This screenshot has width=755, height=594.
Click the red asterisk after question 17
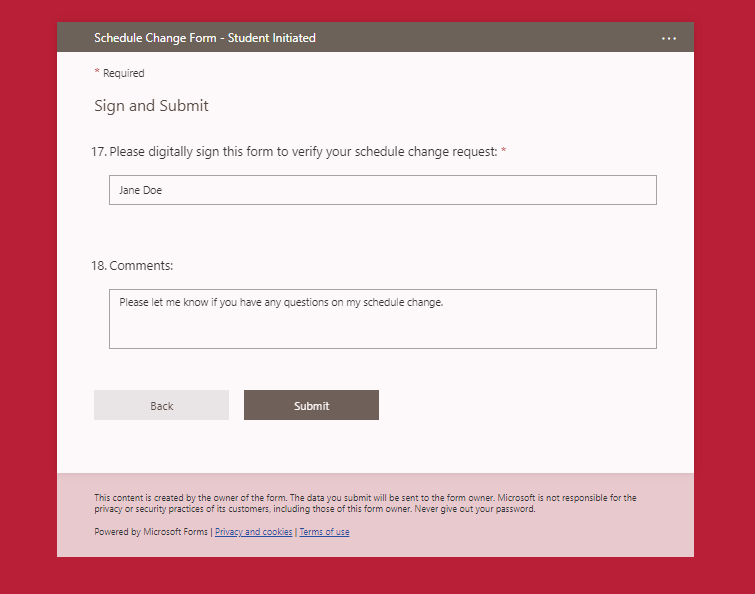[x=504, y=151]
